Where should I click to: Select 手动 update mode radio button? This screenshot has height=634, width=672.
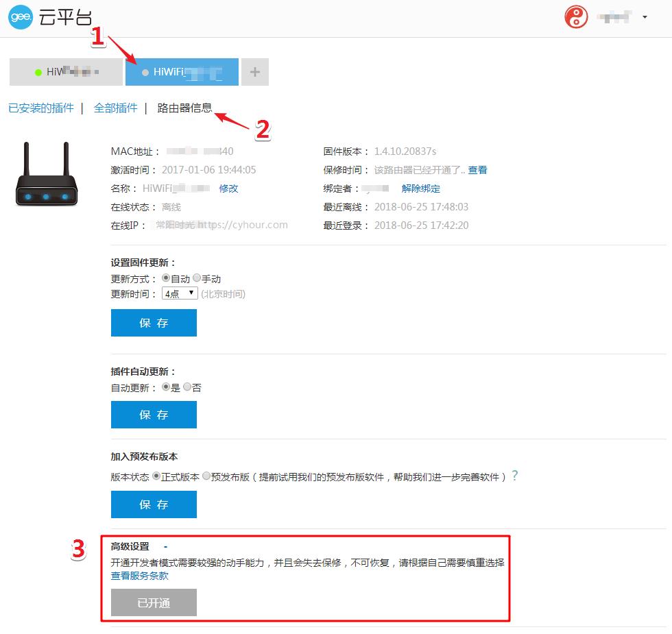pyautogui.click(x=197, y=278)
